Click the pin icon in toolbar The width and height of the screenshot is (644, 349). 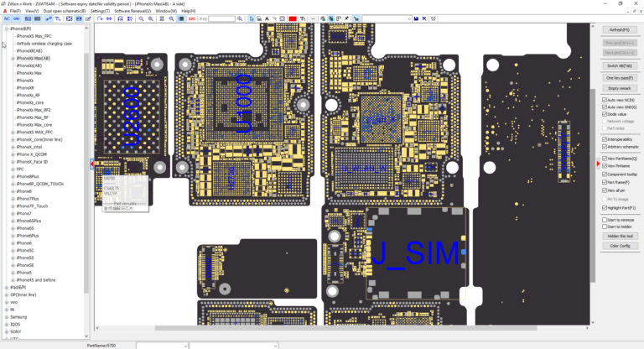coord(346,18)
